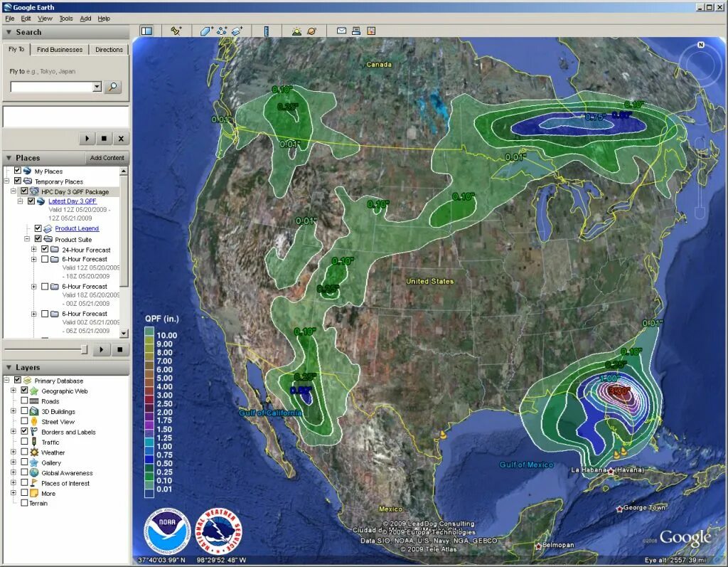Uncheck the Borders and Labels layer
The width and height of the screenshot is (728, 567).
point(24,431)
